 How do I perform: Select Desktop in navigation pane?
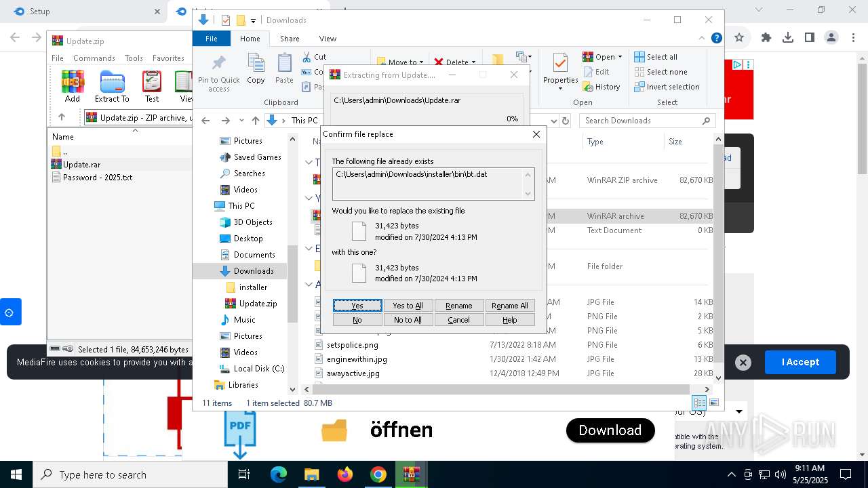[x=241, y=239]
